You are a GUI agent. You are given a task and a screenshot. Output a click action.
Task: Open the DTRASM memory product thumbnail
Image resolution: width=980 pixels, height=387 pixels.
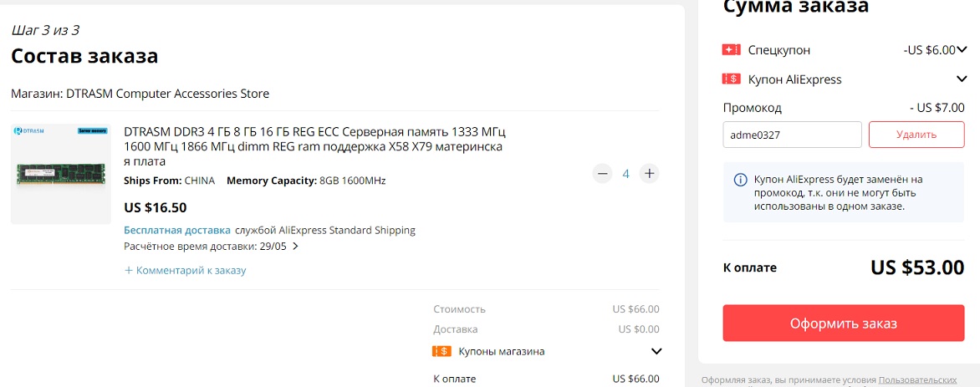click(61, 174)
